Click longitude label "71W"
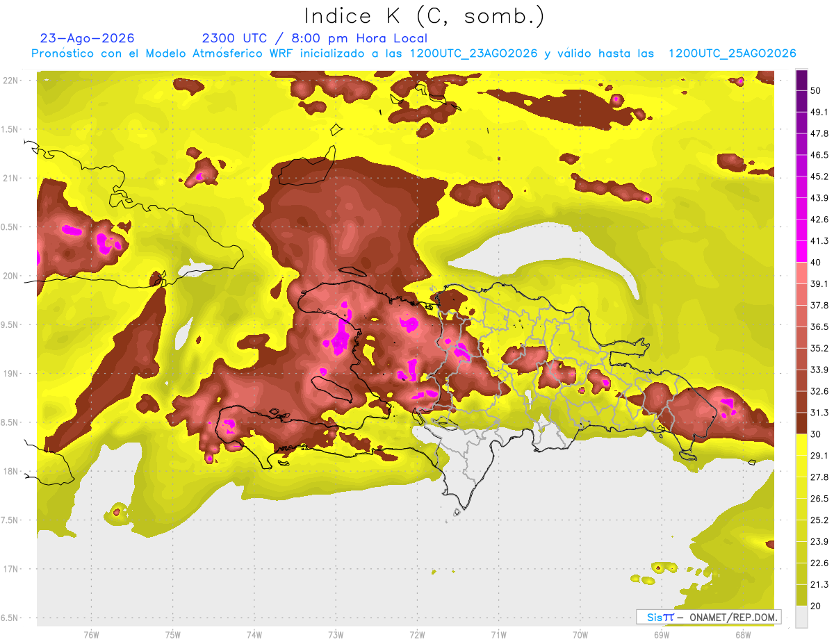The height and width of the screenshot is (644, 834). tap(498, 634)
